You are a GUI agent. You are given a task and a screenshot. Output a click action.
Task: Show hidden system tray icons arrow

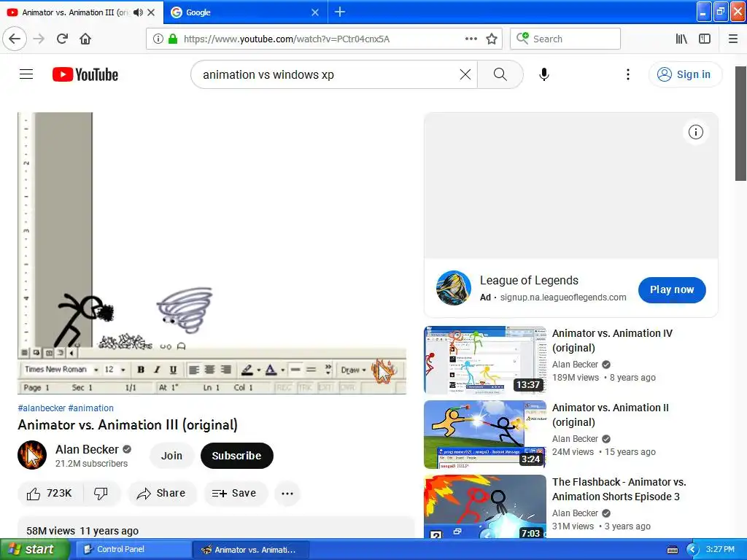(x=692, y=550)
